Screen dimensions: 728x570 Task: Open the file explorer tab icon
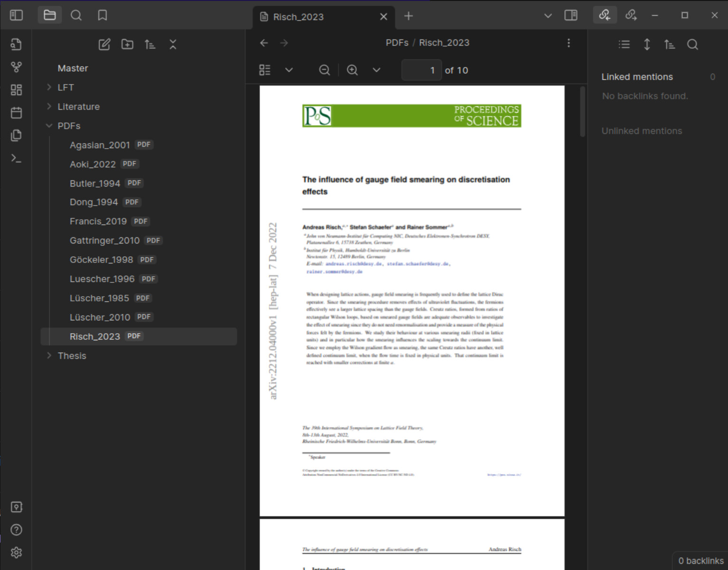(50, 15)
